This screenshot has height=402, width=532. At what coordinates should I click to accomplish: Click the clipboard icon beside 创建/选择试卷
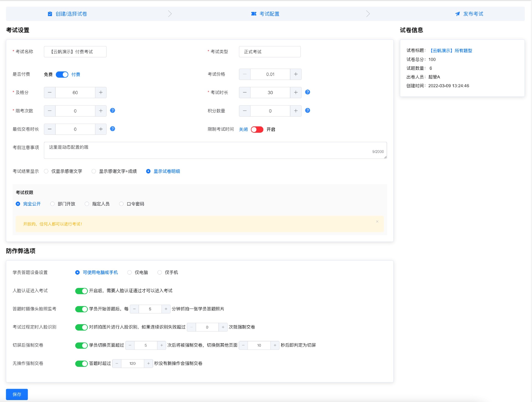pos(50,14)
